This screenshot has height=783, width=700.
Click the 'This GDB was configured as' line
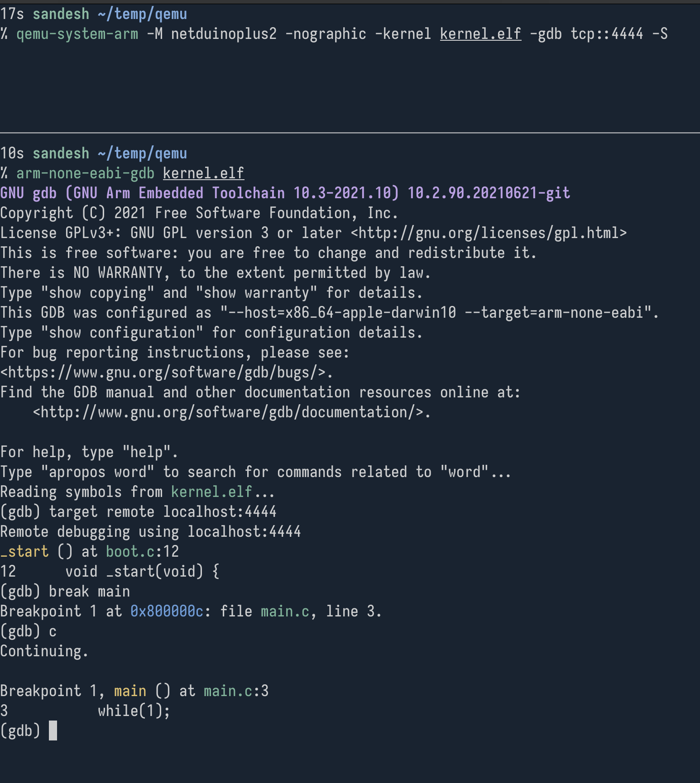(x=330, y=313)
